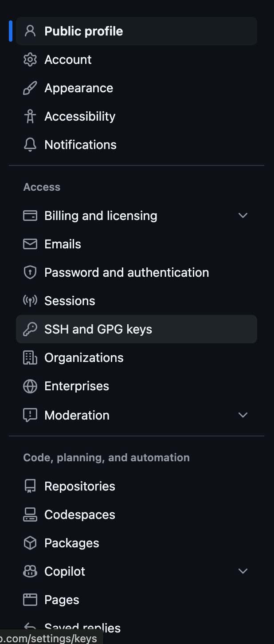The width and height of the screenshot is (274, 644).
Task: Open the Pages settings link
Action: pos(62,600)
